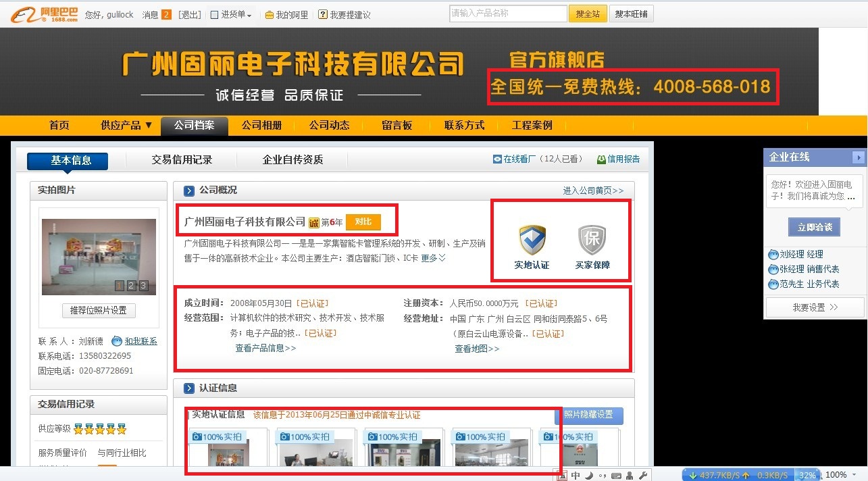The image size is (868, 481).
Task: Click the 立即洽谈 chat button
Action: point(813,226)
